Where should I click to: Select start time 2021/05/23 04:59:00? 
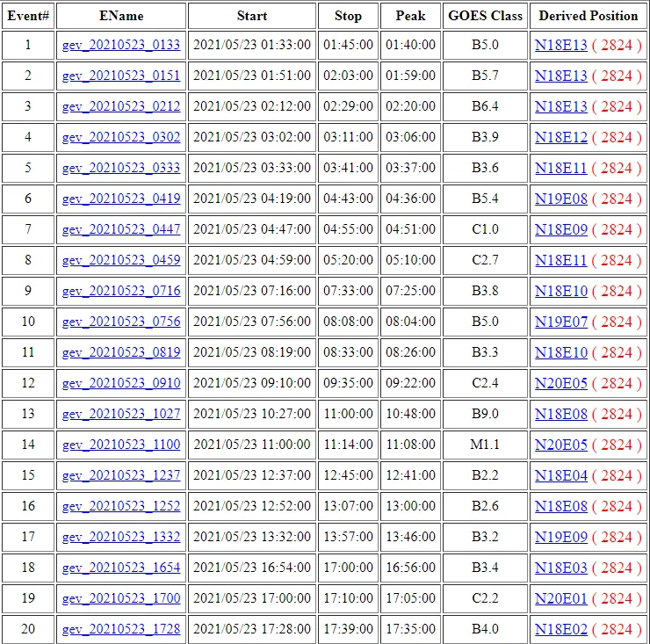point(252,259)
